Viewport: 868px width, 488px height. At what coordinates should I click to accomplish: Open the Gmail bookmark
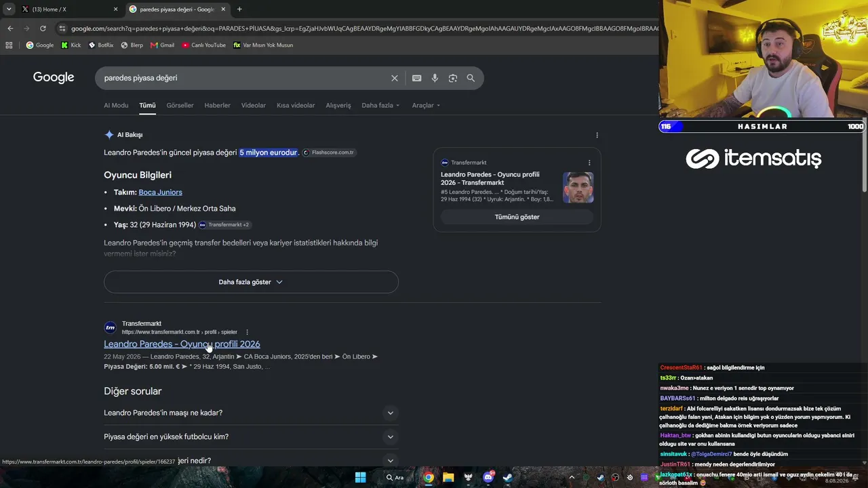tap(163, 45)
